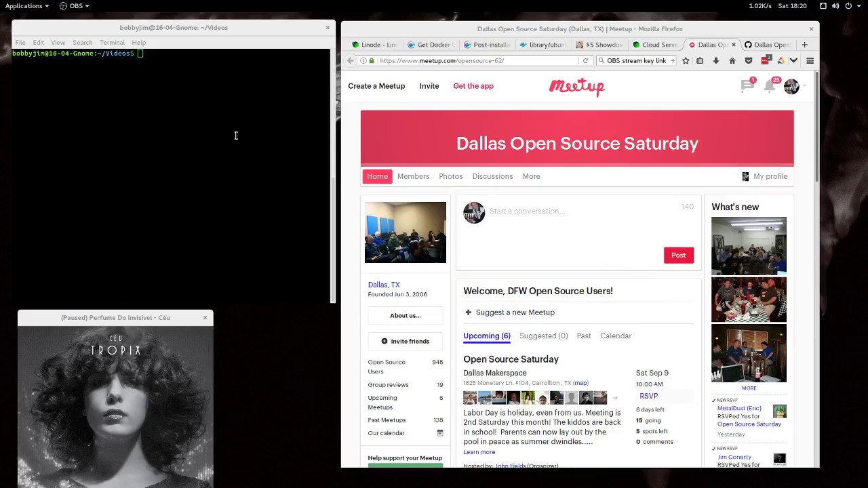This screenshot has width=868, height=488.
Task: Open the terminal Help menu
Action: [x=138, y=42]
